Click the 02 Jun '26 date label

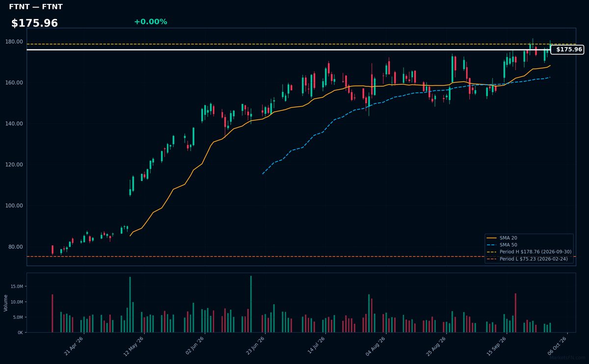(195, 346)
